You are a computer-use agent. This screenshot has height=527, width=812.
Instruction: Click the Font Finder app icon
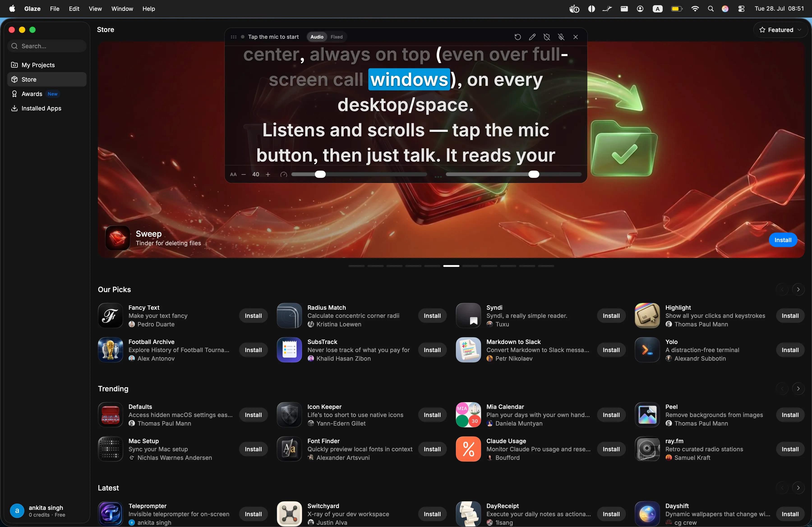click(x=289, y=449)
